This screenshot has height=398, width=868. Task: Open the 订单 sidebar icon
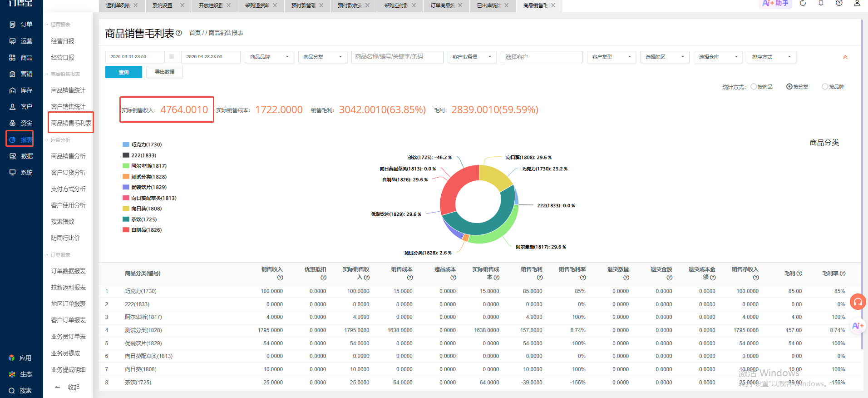pyautogui.click(x=13, y=25)
